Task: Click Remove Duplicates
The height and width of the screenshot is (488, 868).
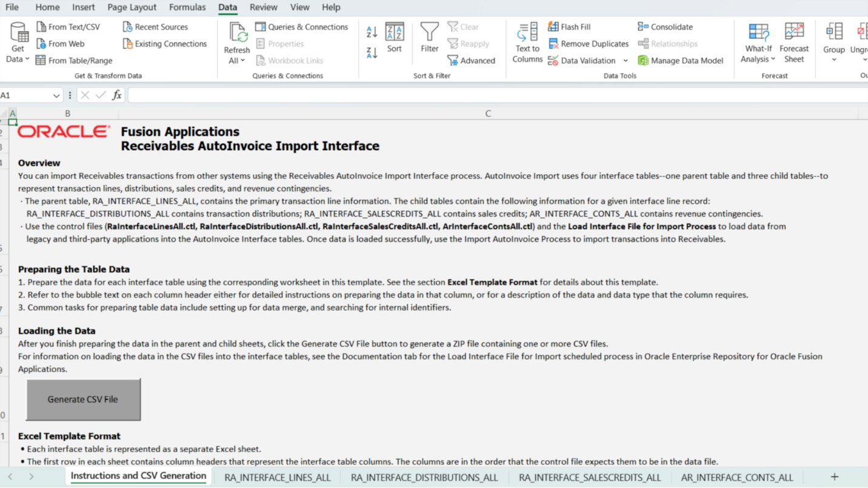Action: (588, 44)
